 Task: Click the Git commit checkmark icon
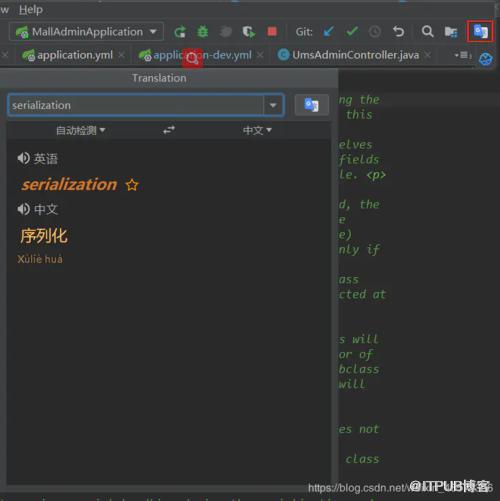click(x=352, y=32)
